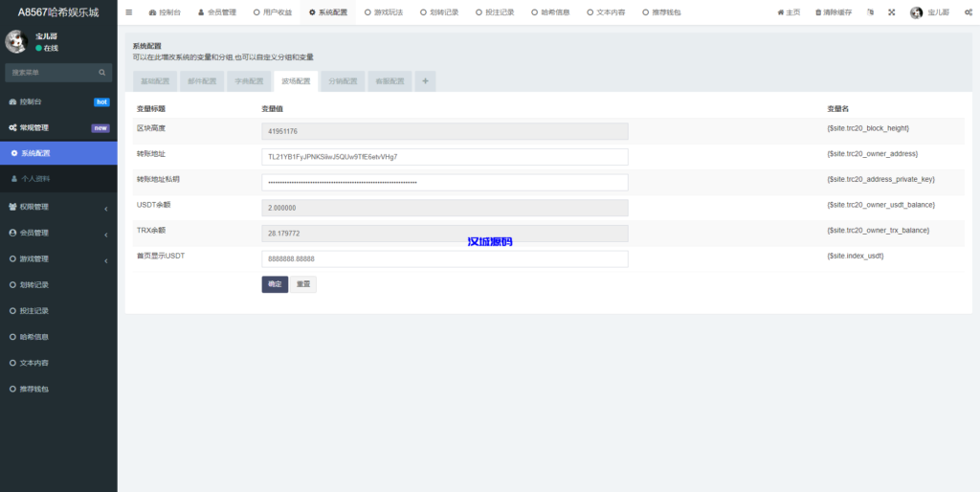Click the A8567哈希娱乐城 site title
The image size is (980, 492).
point(58,11)
